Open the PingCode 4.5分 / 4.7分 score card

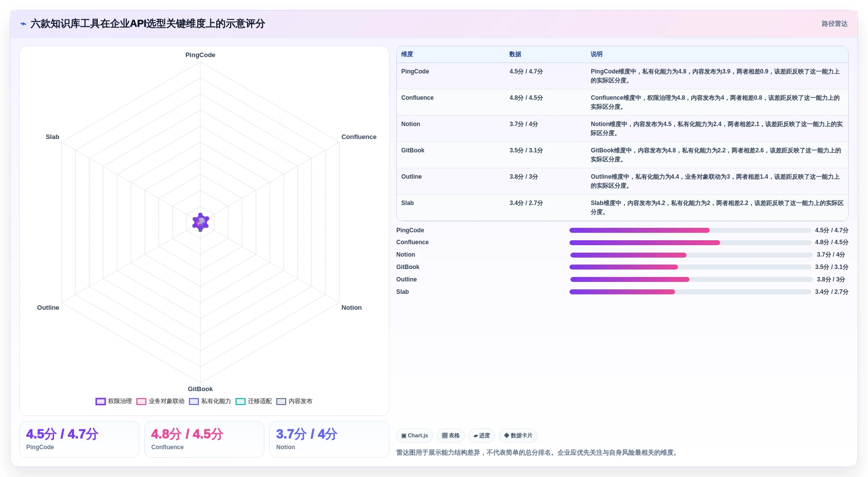coord(79,439)
